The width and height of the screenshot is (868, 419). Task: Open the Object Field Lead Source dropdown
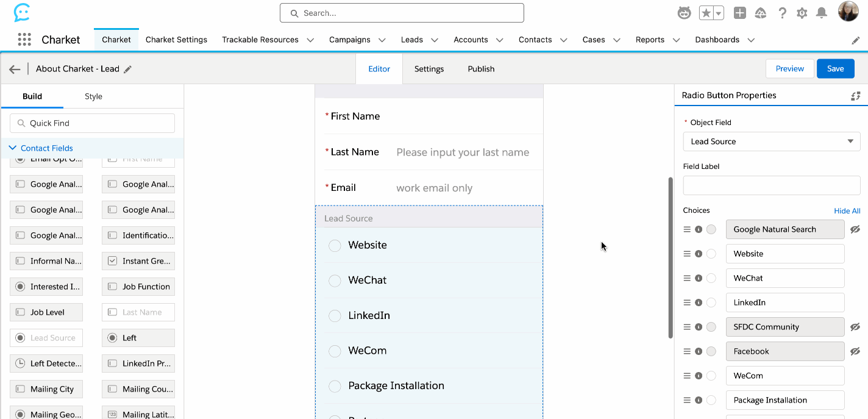(x=772, y=141)
